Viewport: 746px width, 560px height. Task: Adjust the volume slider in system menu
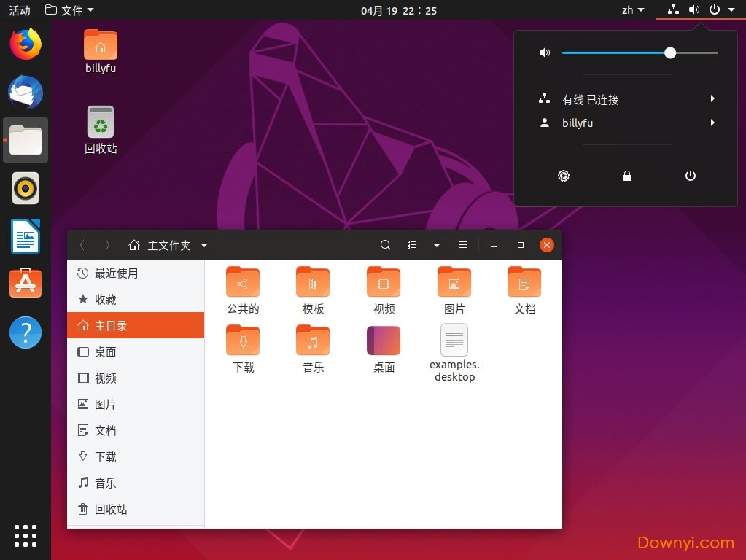coord(670,52)
